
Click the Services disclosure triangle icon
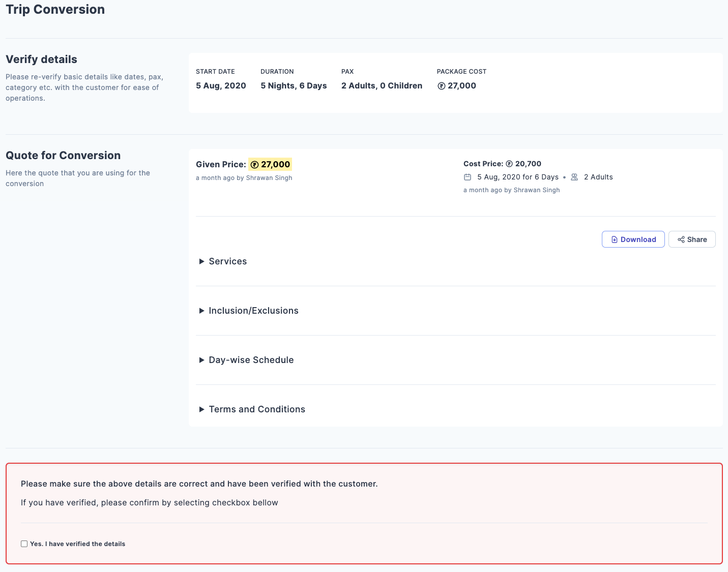click(x=202, y=261)
